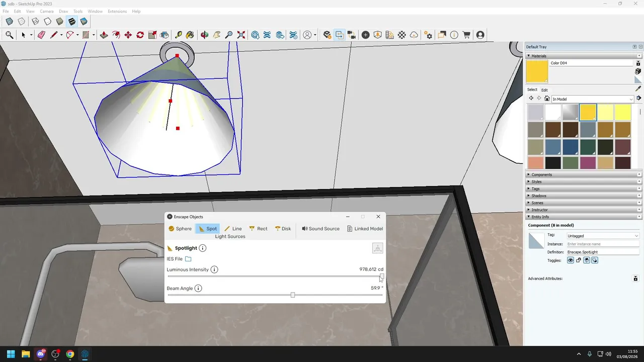
Task: Open the Tag dropdown in Entity Info
Action: [602, 236]
